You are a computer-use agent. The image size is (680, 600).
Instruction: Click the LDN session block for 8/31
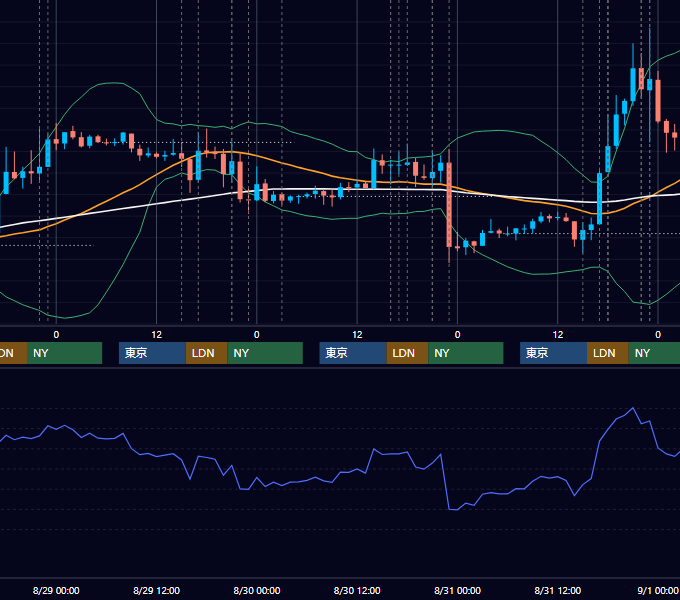coord(608,353)
